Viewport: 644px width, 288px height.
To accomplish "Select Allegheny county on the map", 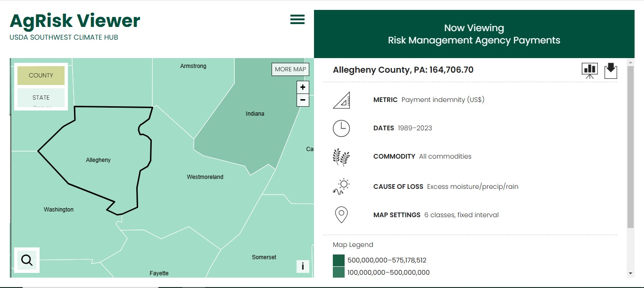I will [x=98, y=160].
